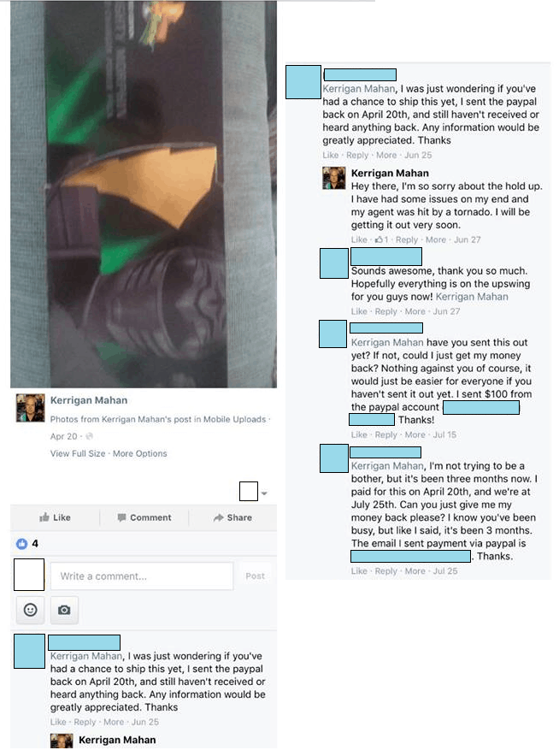Click the blue like reaction count icon
The height and width of the screenshot is (756, 559).
[21, 544]
